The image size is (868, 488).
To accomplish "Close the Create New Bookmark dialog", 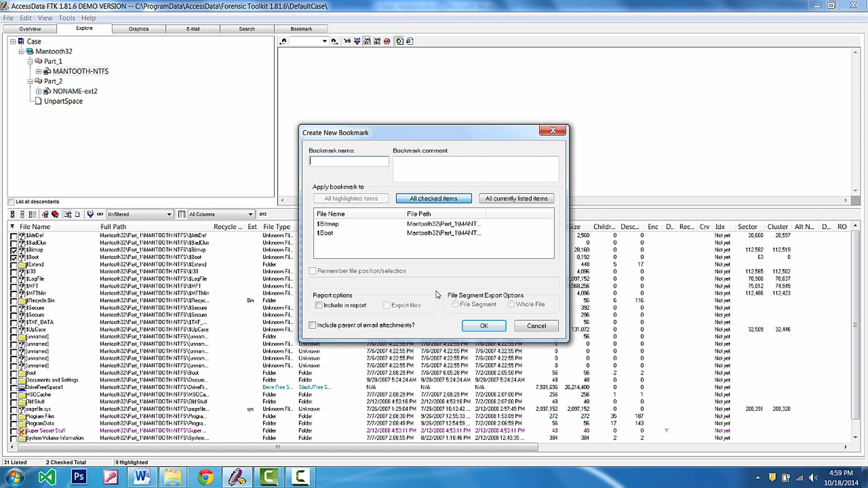I will coord(552,130).
